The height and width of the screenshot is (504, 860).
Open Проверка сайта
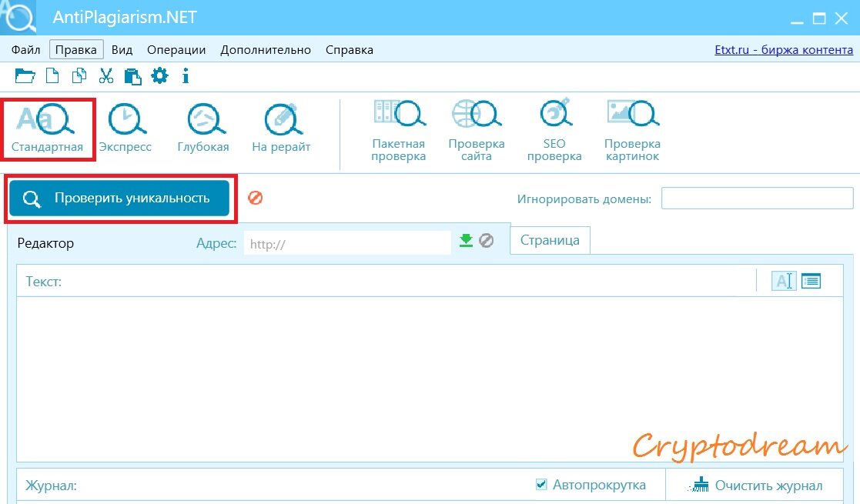[x=477, y=131]
